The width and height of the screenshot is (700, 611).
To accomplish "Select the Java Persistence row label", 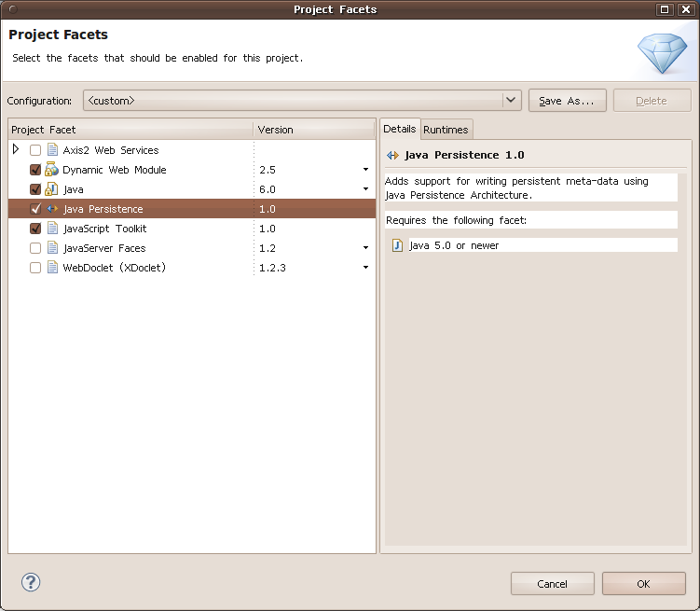I will pos(103,209).
